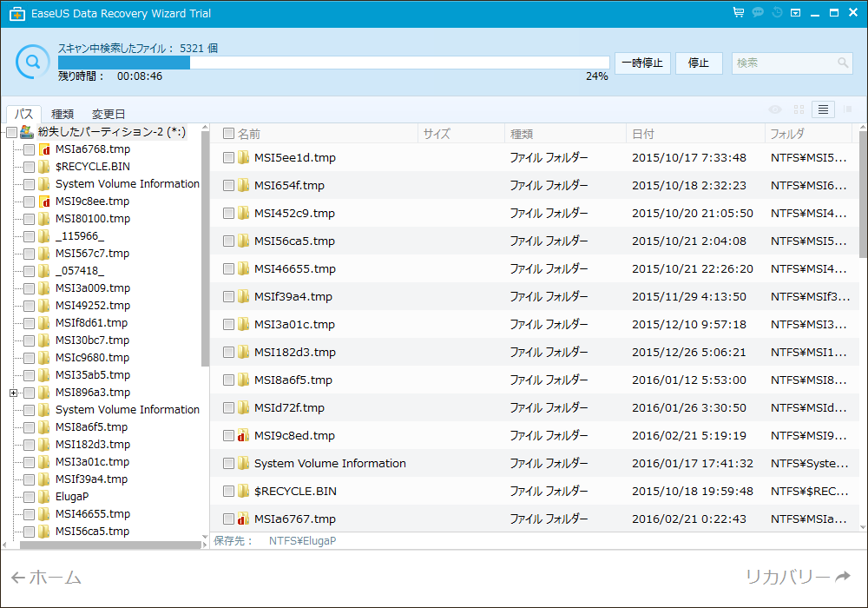
Task: Click the リカバリー recover button
Action: (798, 577)
